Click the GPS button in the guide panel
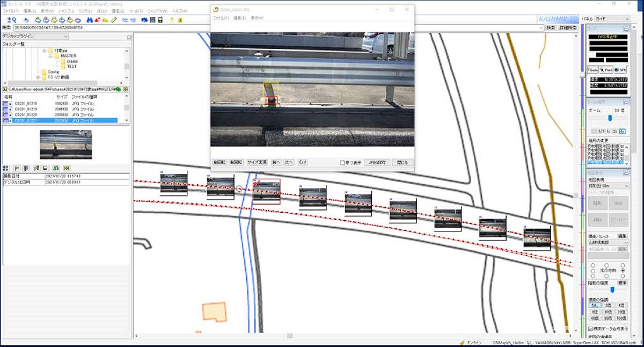The height and width of the screenshot is (347, 644). tap(621, 70)
